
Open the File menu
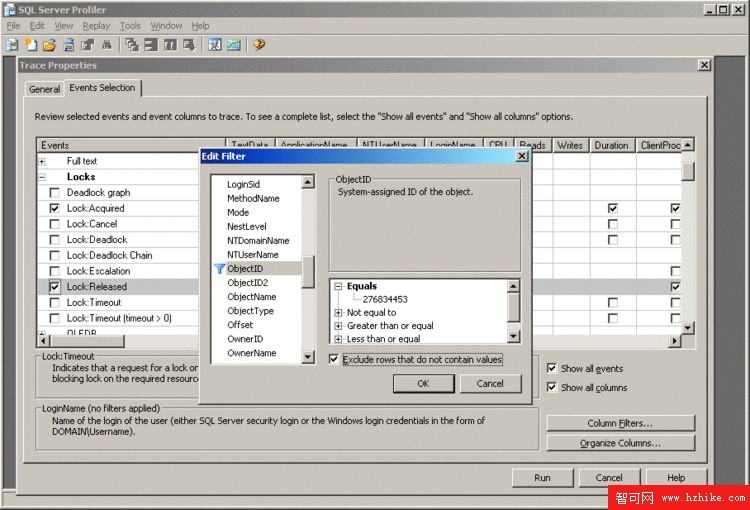13,26
